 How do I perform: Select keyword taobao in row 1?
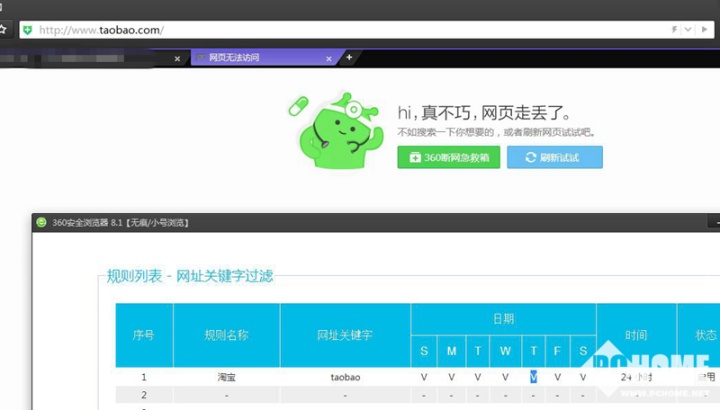pyautogui.click(x=345, y=377)
